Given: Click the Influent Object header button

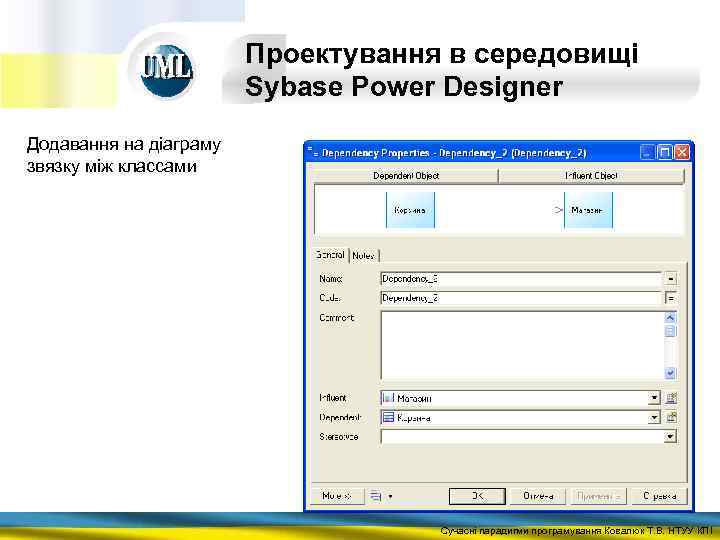Looking at the screenshot, I should point(591,176).
